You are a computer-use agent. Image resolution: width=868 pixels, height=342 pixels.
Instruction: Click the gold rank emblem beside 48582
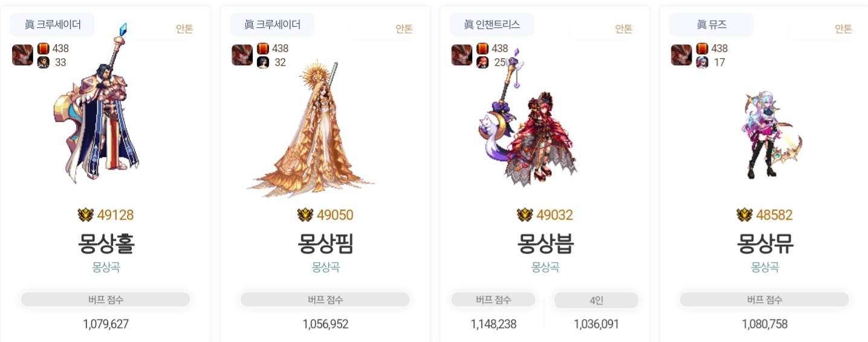coord(745,215)
